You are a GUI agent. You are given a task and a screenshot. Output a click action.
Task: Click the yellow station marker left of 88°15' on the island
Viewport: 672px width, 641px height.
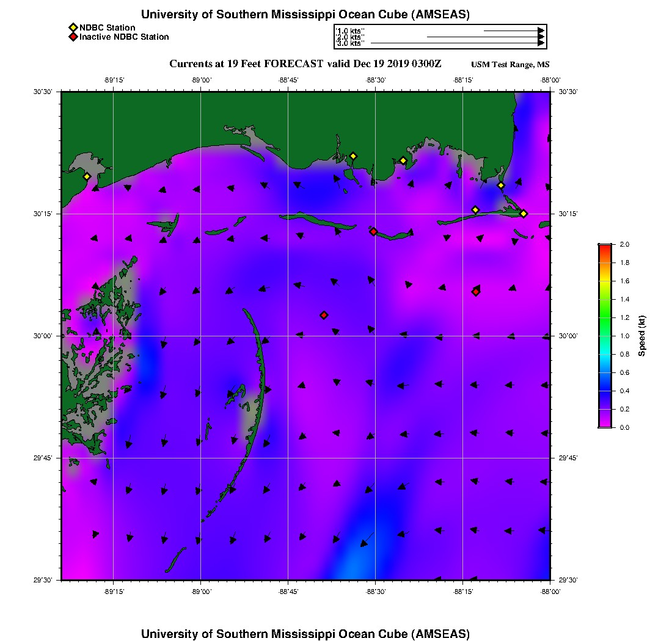pyautogui.click(x=475, y=210)
